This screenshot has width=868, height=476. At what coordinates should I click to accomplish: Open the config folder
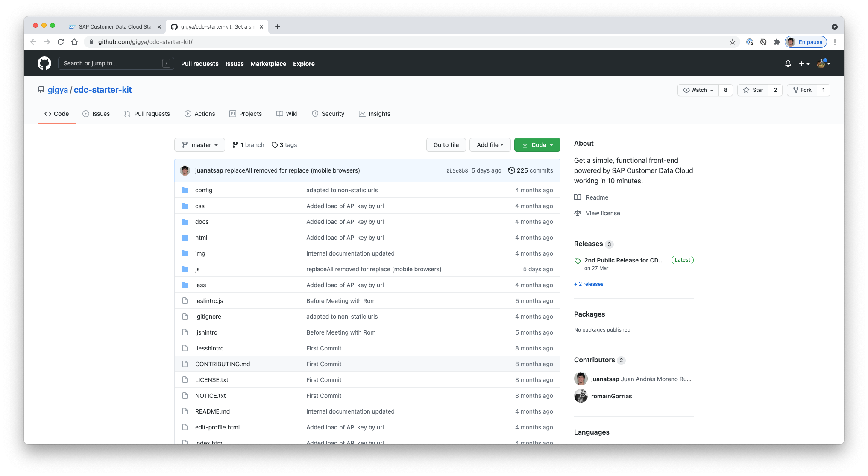pyautogui.click(x=204, y=190)
